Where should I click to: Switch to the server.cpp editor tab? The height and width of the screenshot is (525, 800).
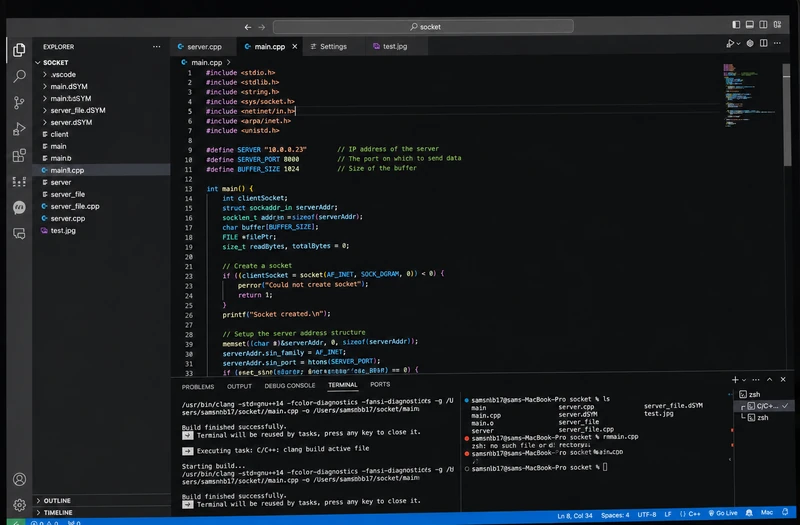pyautogui.click(x=204, y=46)
